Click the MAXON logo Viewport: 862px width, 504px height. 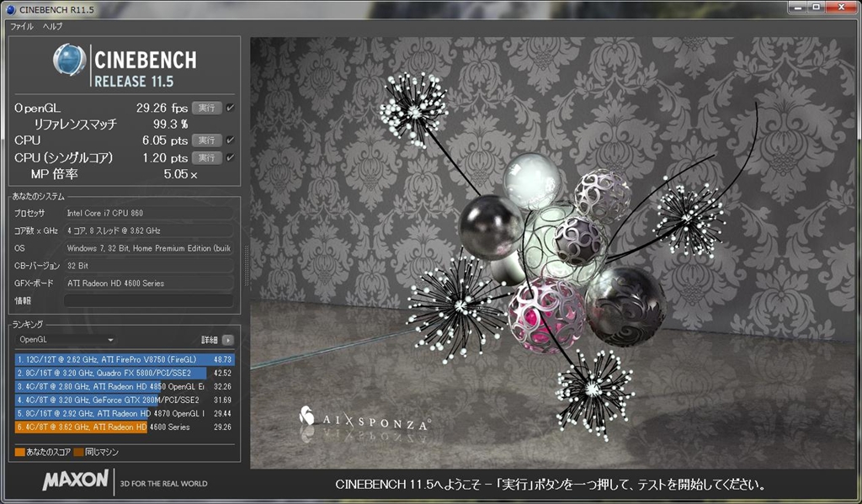pos(76,480)
